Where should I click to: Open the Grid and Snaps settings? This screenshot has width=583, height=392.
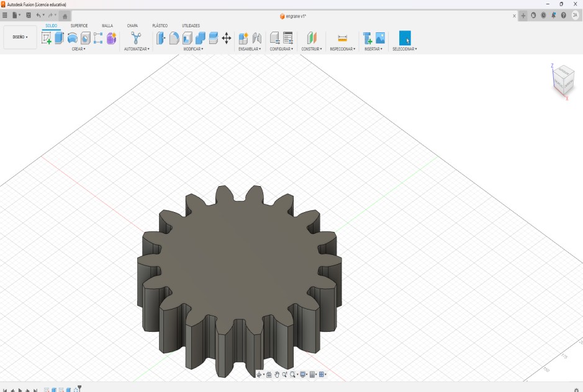tap(312, 375)
